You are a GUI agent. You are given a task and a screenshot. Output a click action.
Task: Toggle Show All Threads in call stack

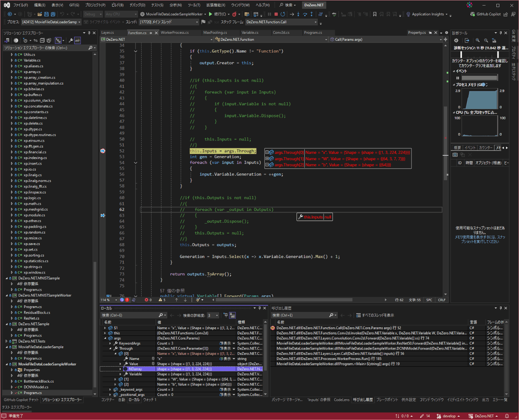pyautogui.click(x=375, y=315)
